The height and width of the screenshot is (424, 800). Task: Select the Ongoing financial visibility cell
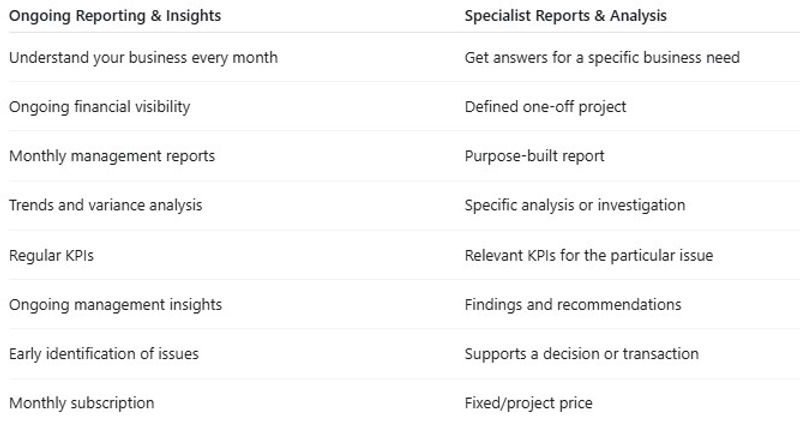click(x=99, y=107)
